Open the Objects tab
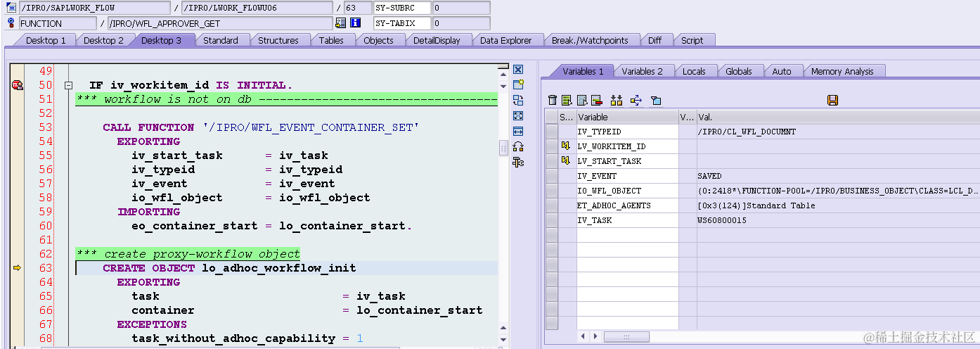The width and height of the screenshot is (980, 349). [378, 40]
